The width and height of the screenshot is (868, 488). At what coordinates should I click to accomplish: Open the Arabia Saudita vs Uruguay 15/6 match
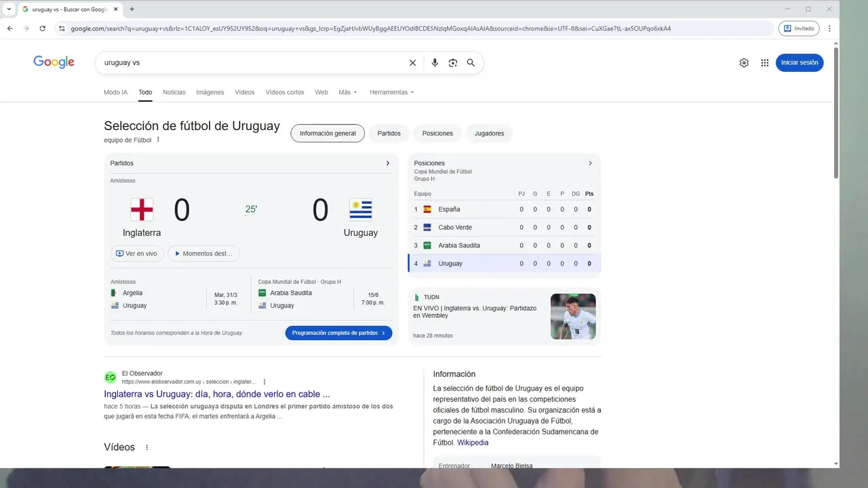pos(323,299)
